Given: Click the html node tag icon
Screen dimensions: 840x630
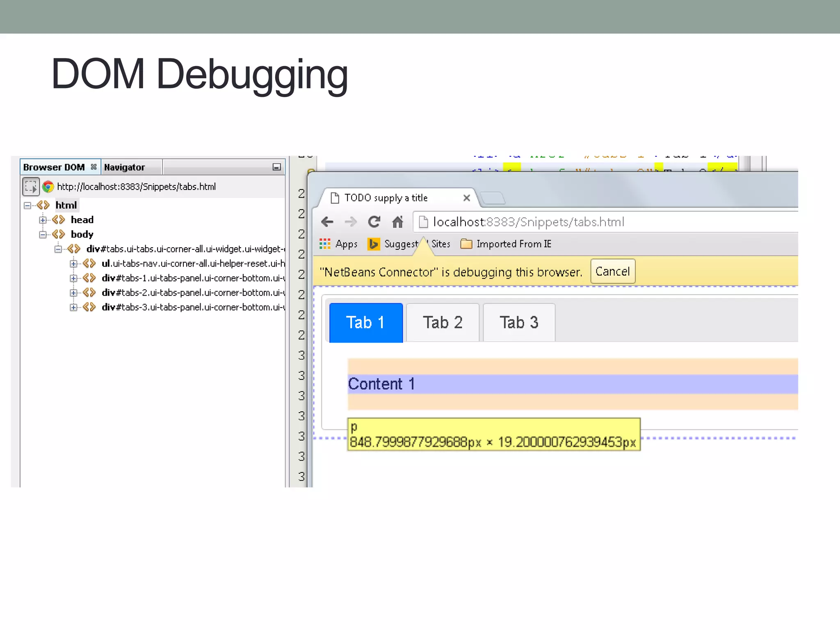Looking at the screenshot, I should tap(43, 205).
